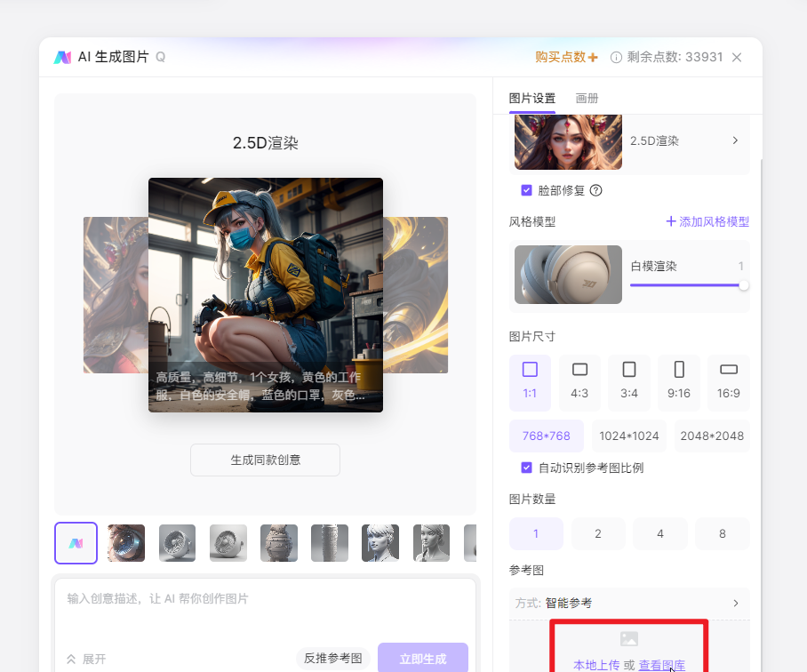Select the short-haired bust thumbnail
The width and height of the screenshot is (807, 672).
[x=380, y=543]
